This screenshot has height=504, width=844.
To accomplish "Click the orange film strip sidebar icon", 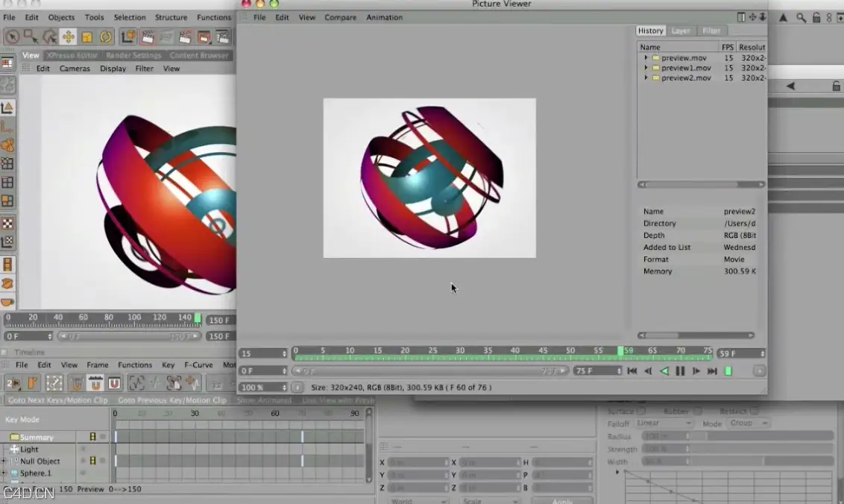I will 7,265.
